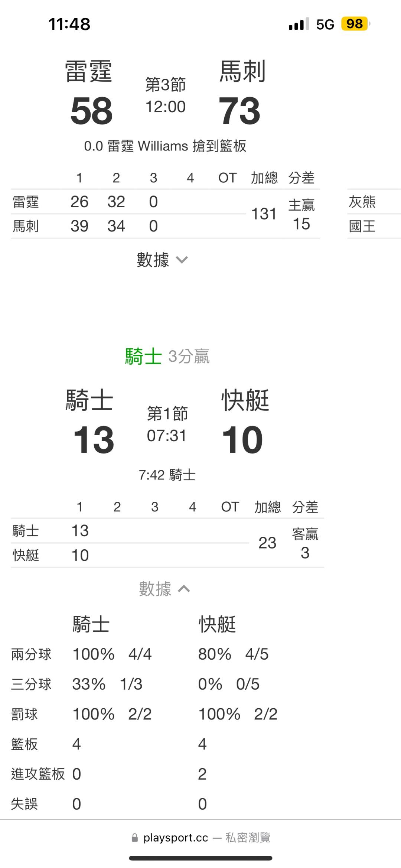Expand the 數據 stats for 雷霆 game
401x868 pixels.
pos(162,260)
